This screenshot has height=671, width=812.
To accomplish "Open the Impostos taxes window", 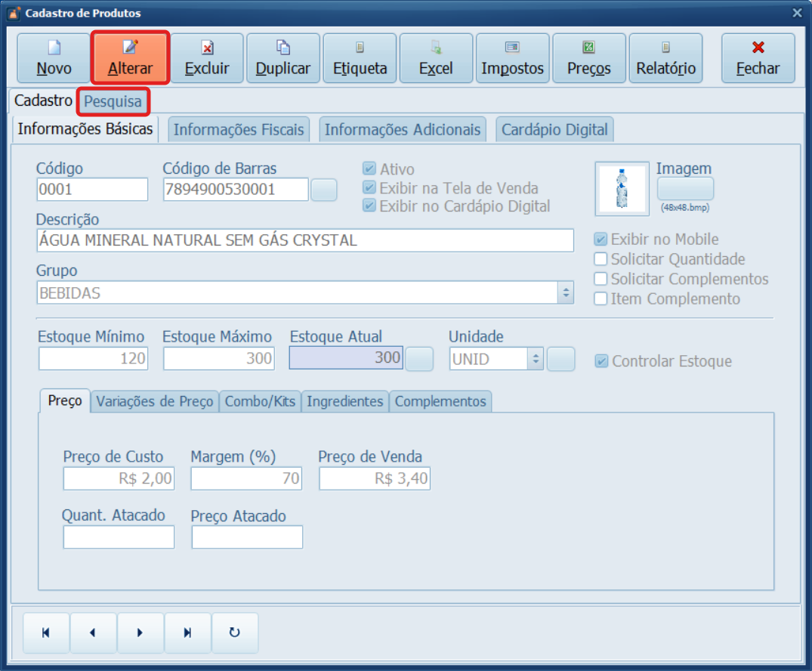I will point(512,58).
